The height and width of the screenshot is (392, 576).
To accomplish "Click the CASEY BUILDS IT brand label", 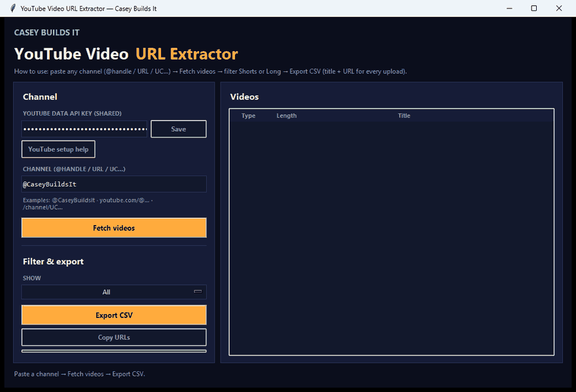I will [x=46, y=33].
